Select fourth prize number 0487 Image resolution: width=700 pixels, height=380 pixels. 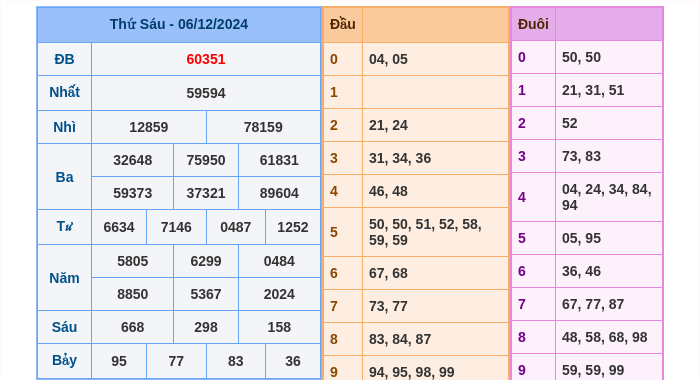pyautogui.click(x=236, y=227)
